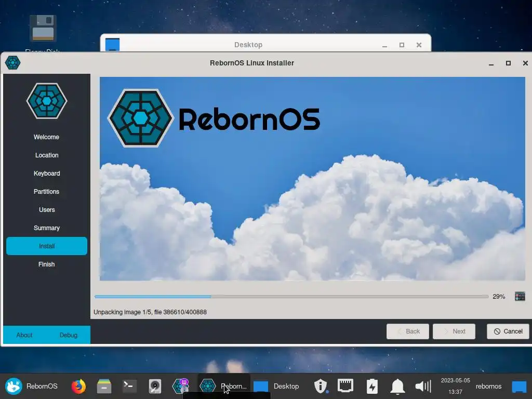Select the Summary step in sidebar
This screenshot has height=399, width=532.
[46, 228]
